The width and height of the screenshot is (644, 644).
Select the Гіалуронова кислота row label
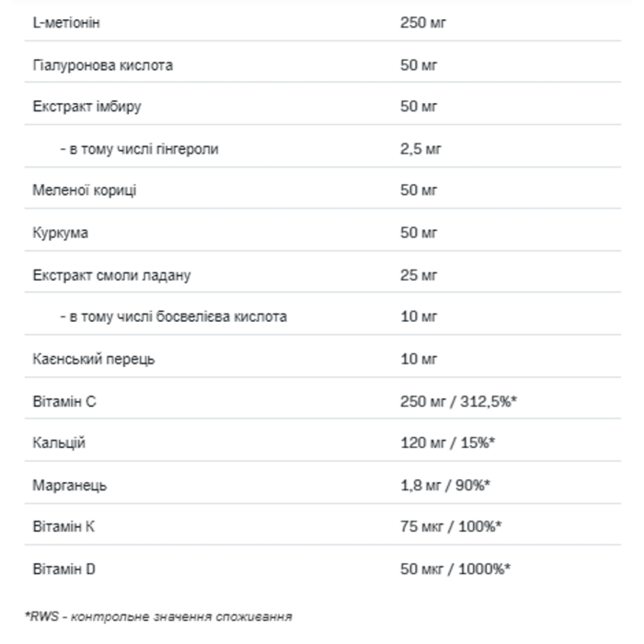click(103, 65)
